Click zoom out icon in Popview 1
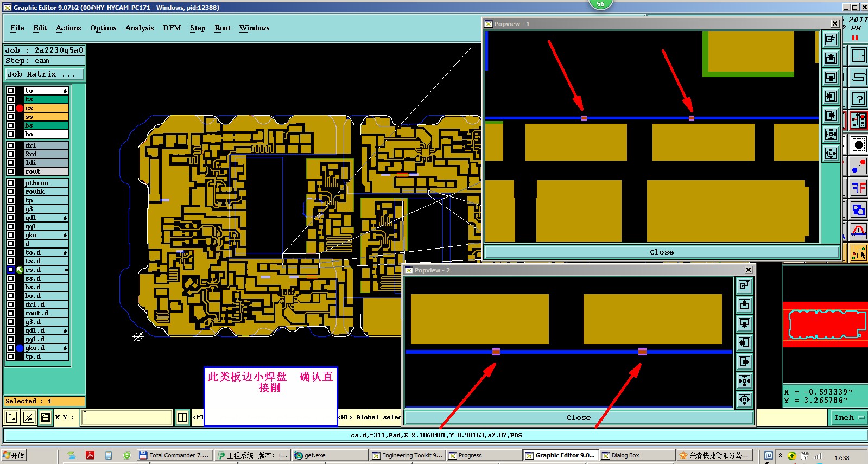The width and height of the screenshot is (868, 464). pos(831,154)
